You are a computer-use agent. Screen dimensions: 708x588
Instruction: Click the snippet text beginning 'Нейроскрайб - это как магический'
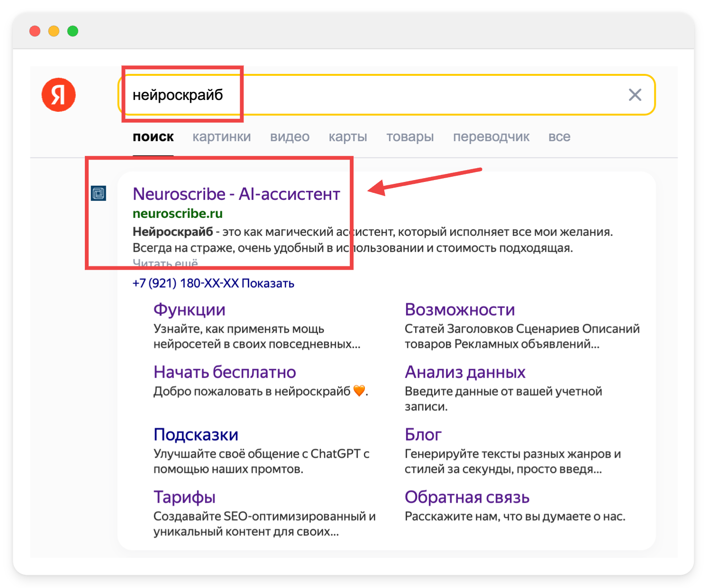[373, 240]
